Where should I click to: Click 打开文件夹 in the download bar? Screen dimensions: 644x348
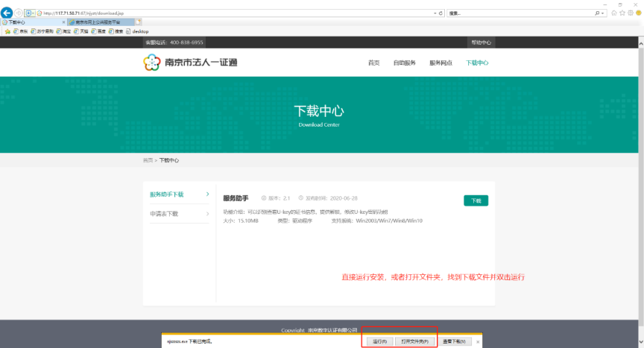point(414,341)
